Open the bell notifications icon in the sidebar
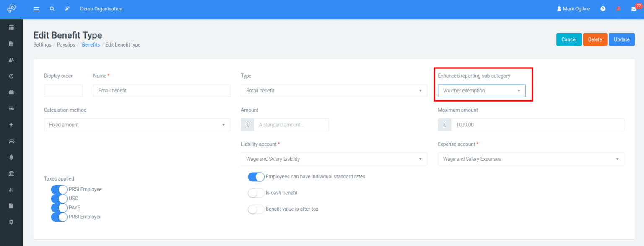The height and width of the screenshot is (246, 644). (11, 157)
